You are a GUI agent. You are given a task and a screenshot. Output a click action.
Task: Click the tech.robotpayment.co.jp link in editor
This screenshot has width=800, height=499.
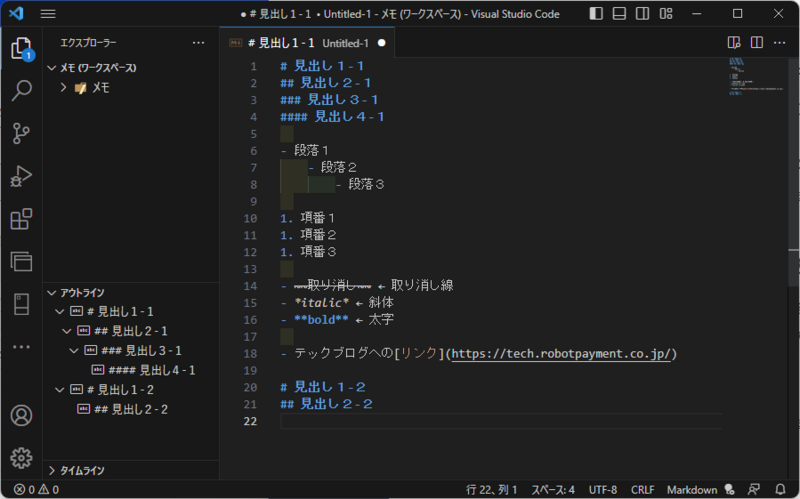[x=561, y=354]
